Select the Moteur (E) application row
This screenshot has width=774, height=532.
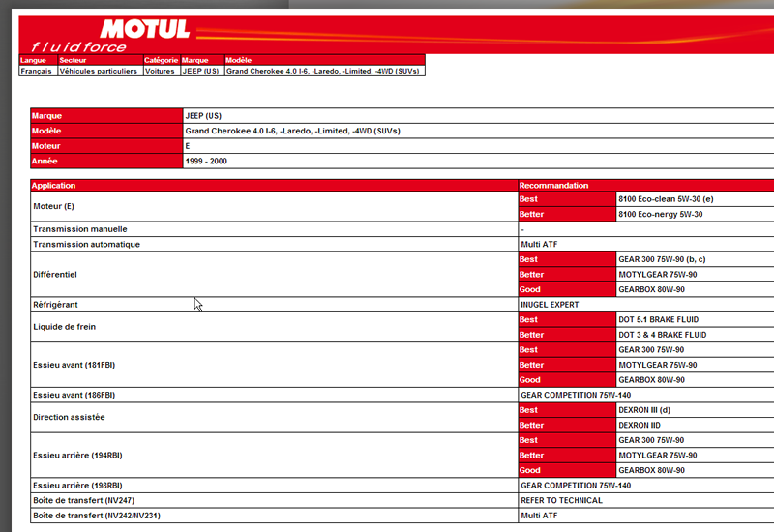[274, 206]
